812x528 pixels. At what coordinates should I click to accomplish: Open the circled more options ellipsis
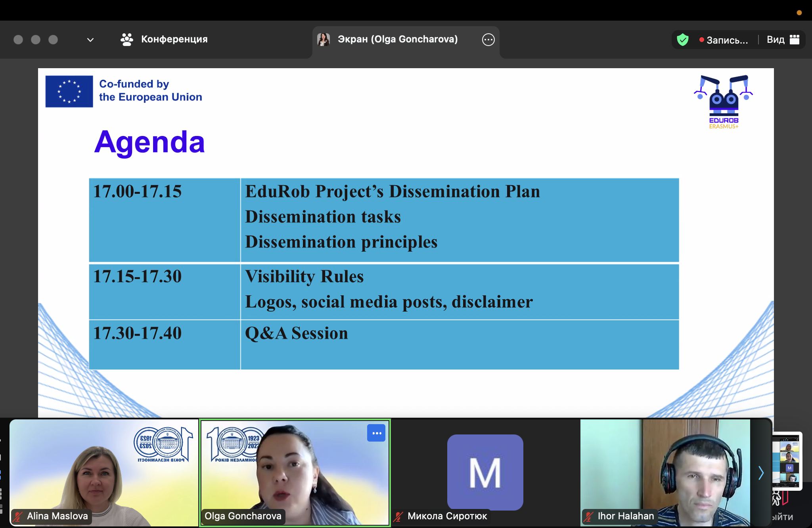[x=488, y=40]
